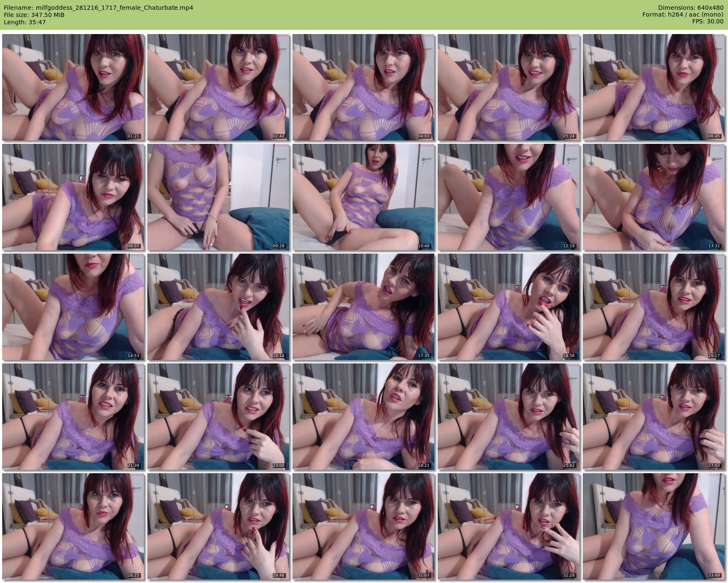Screen dimensions: 728x583
Task: Click the thumbnail timestamped 06:45
Action: coord(653,87)
